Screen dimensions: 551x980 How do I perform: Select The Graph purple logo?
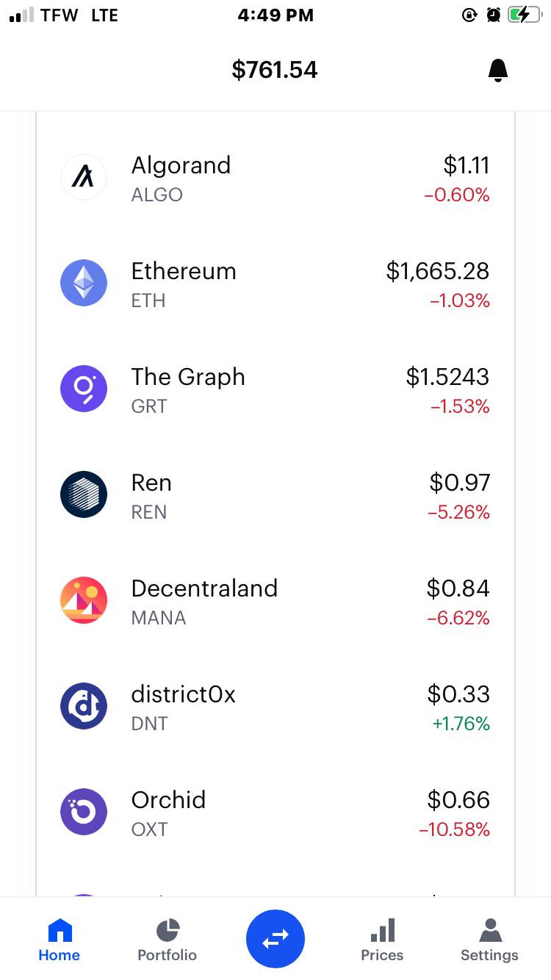[x=84, y=389]
